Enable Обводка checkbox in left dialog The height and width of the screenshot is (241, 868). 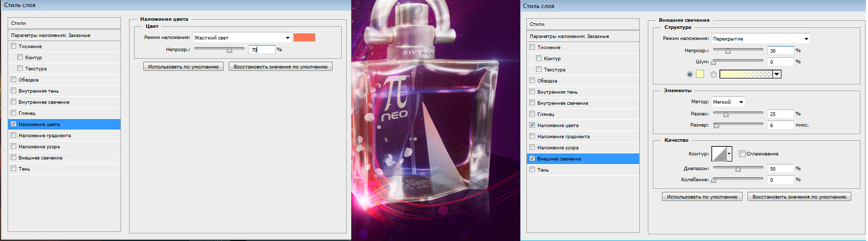coord(14,79)
